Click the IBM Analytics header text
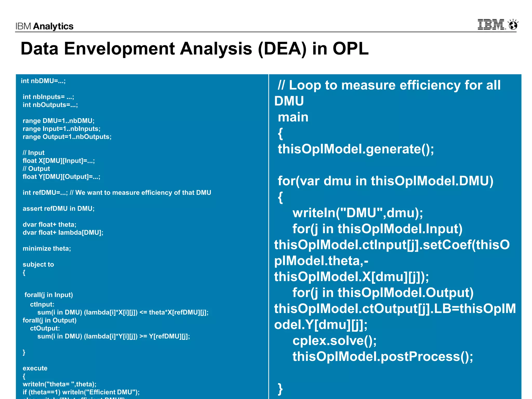 (44, 26)
